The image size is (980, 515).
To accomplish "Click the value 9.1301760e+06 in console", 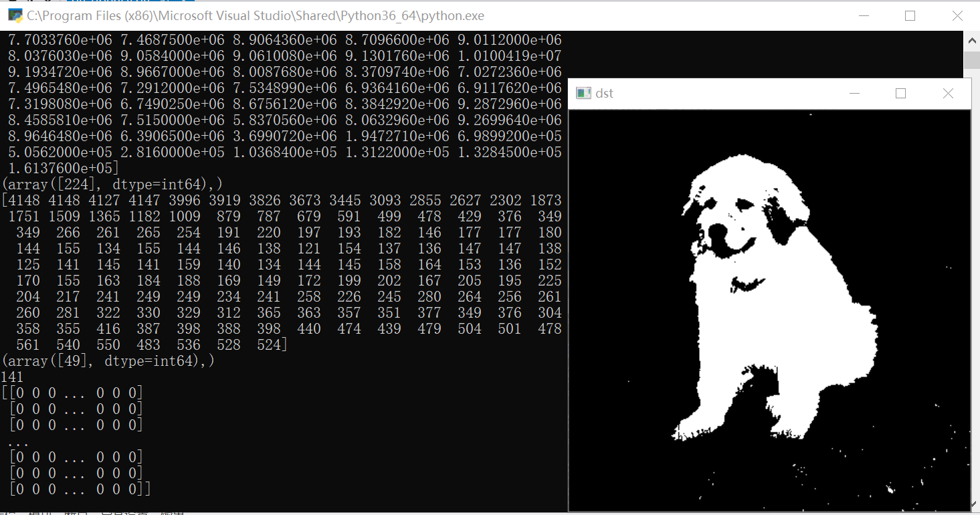I will click(x=397, y=56).
